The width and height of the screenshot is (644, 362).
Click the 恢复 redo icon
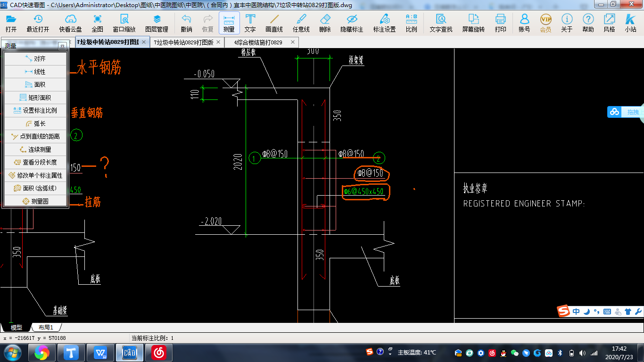click(x=207, y=23)
